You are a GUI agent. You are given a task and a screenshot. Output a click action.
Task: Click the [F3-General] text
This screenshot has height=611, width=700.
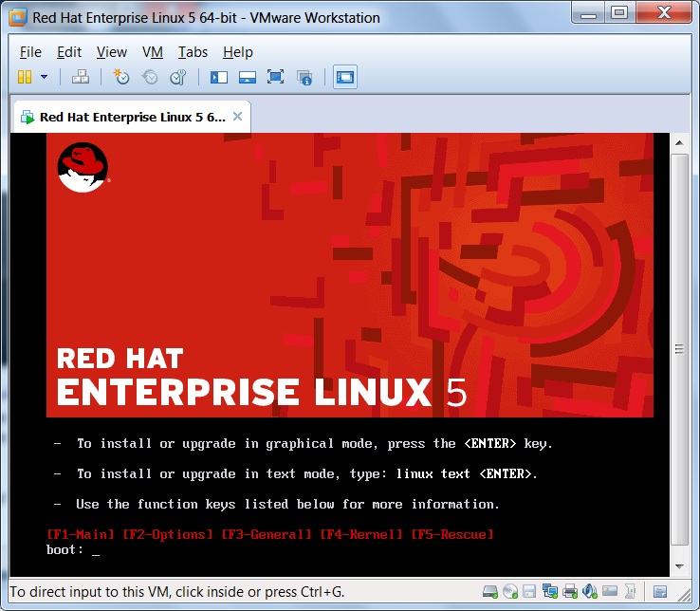[x=267, y=534]
